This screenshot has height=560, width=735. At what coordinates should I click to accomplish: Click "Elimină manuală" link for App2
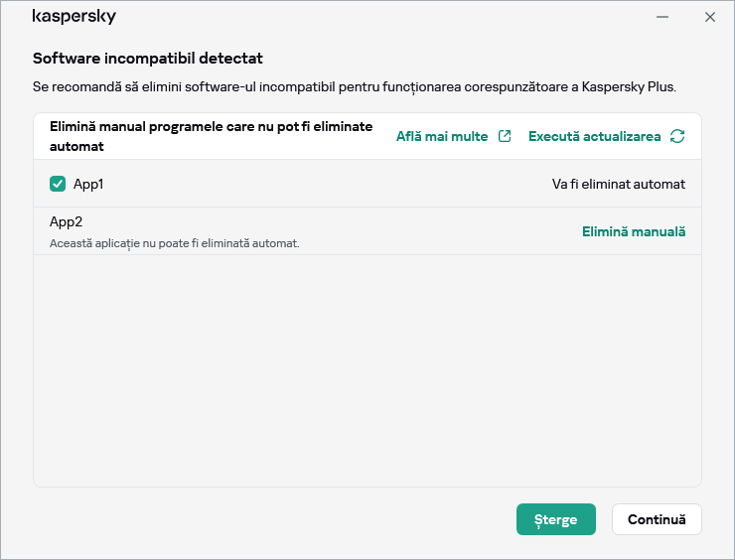point(633,231)
